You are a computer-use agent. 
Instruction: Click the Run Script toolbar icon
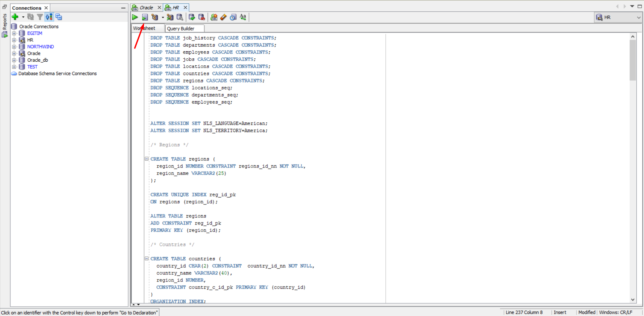click(145, 17)
